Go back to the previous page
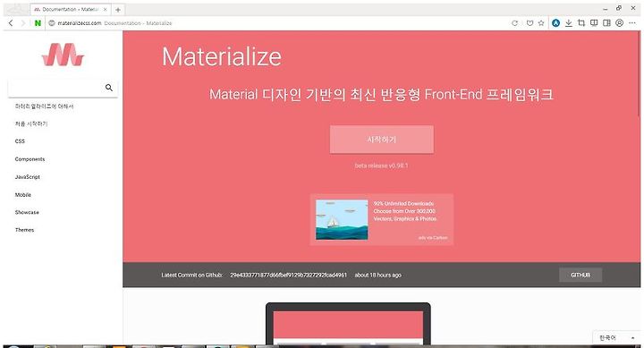Screen dimensions: 644x348 [x=11, y=23]
